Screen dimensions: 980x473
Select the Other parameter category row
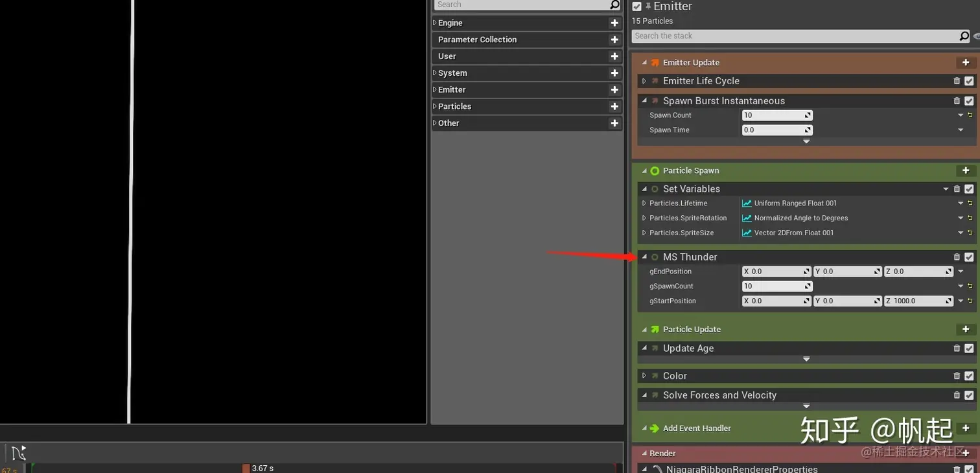coord(527,123)
